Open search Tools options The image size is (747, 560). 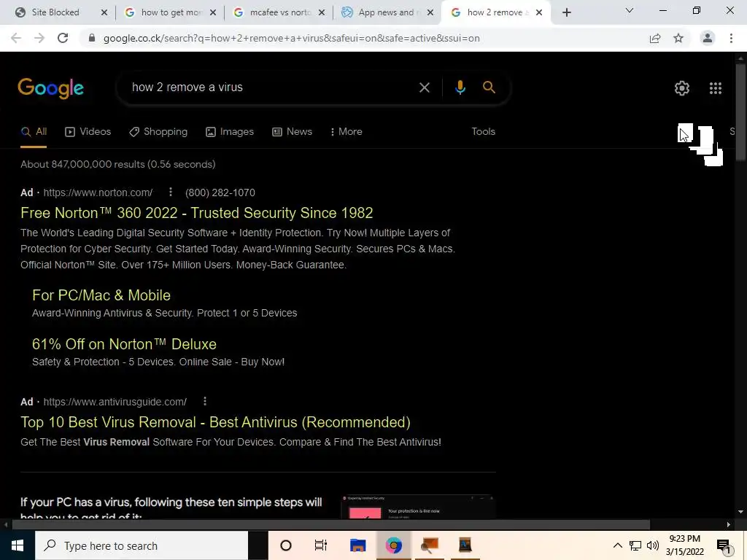(x=483, y=132)
